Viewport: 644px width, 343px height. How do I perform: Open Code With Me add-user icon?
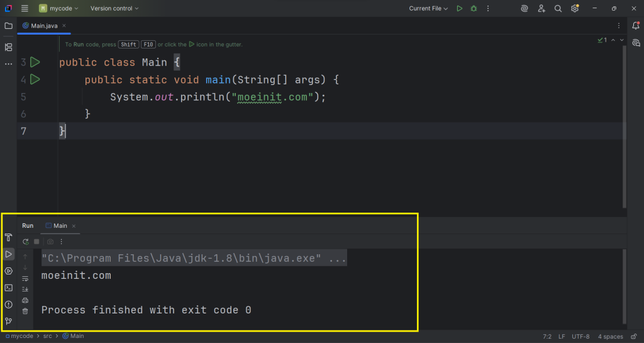541,8
